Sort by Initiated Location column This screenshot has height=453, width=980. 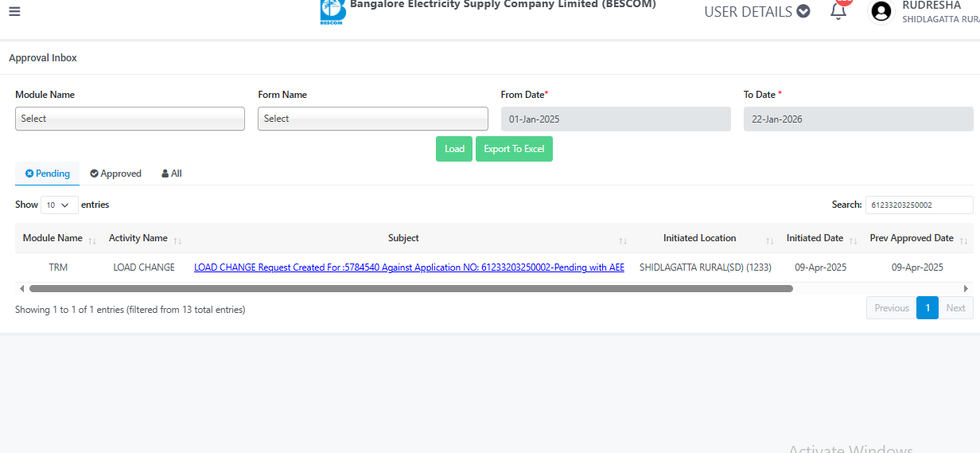(x=706, y=238)
